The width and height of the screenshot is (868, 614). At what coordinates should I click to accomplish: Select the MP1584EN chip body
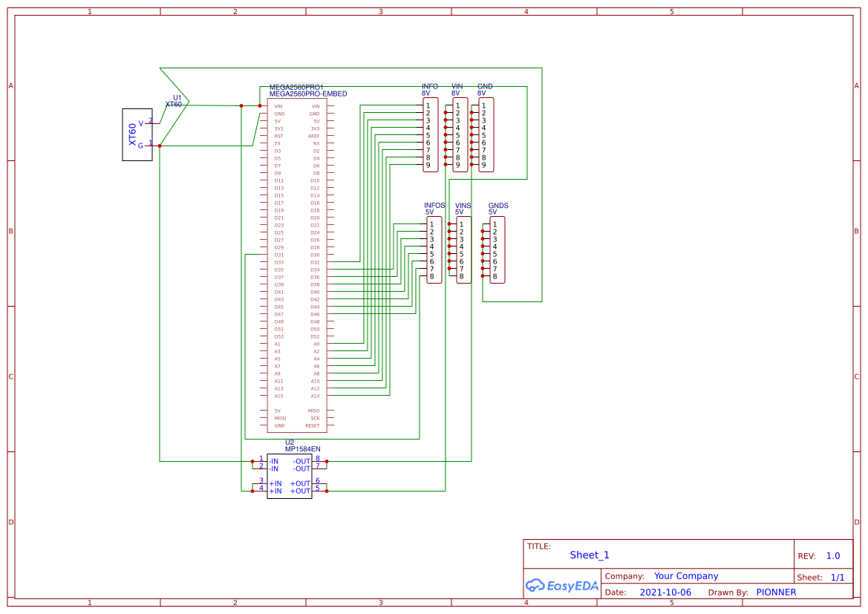coord(289,476)
